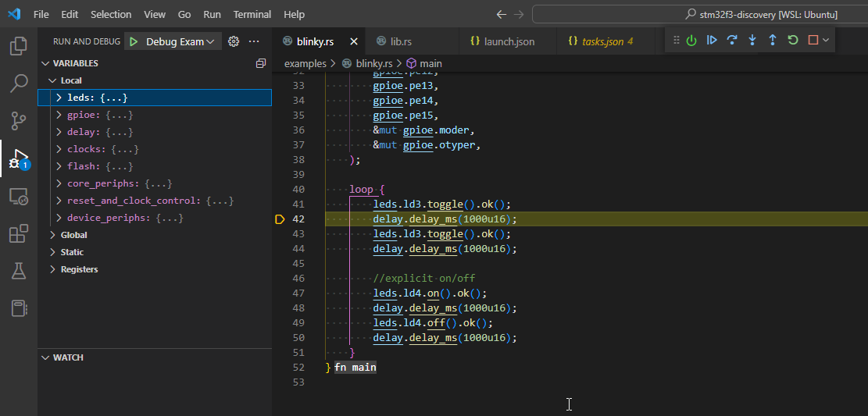Click the green power reset icon
Viewport: 868px width, 416px height.
pyautogui.click(x=691, y=40)
